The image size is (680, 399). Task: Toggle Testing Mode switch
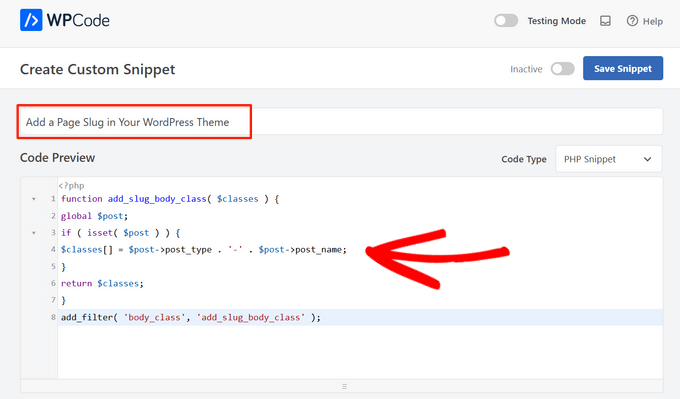coord(506,21)
